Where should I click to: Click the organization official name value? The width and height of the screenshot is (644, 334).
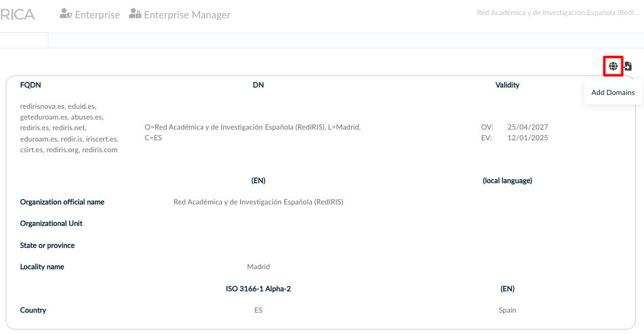point(258,202)
